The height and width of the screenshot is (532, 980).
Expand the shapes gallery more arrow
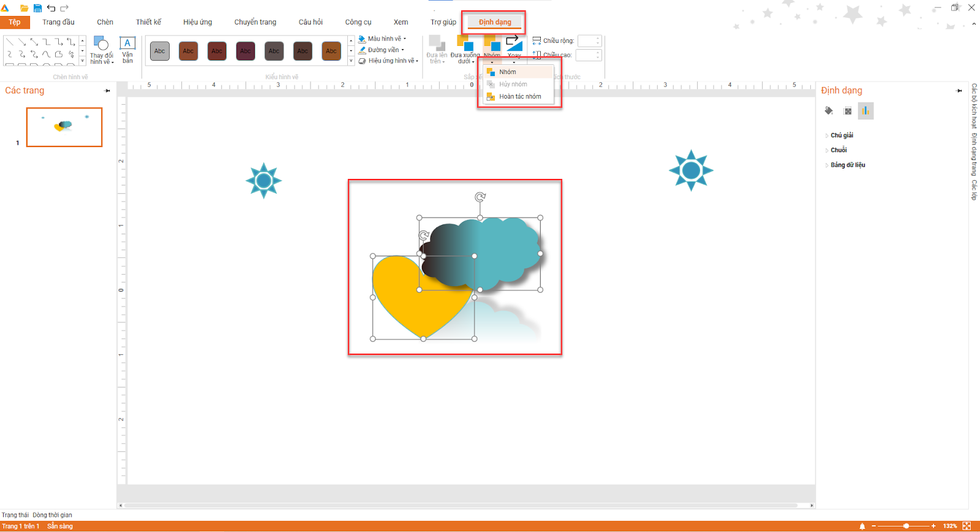click(83, 61)
